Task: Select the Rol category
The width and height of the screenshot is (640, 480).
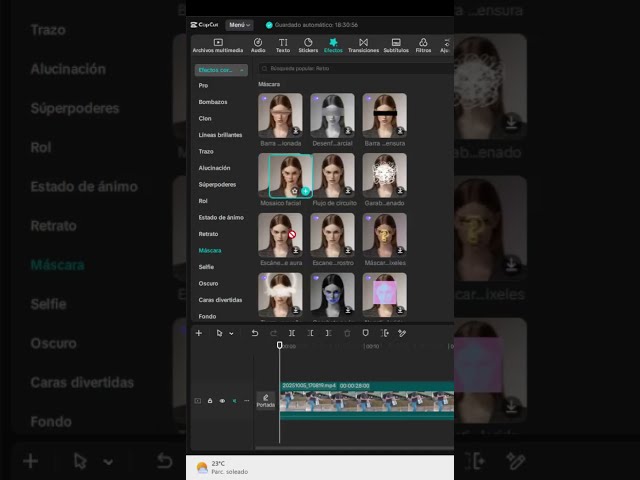Action: 203,201
